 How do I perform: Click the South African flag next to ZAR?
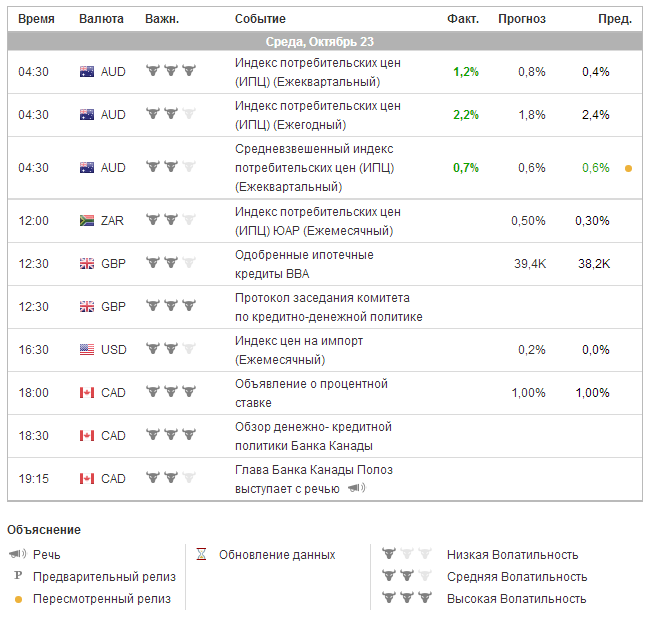point(87,220)
